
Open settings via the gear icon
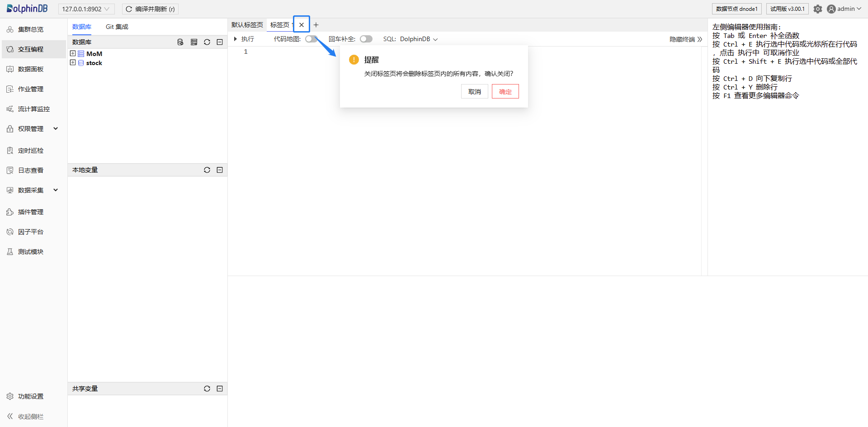click(x=818, y=9)
